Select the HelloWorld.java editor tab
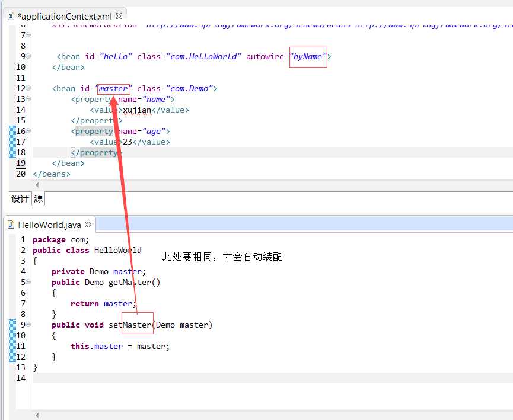The image size is (513, 420). coord(49,225)
